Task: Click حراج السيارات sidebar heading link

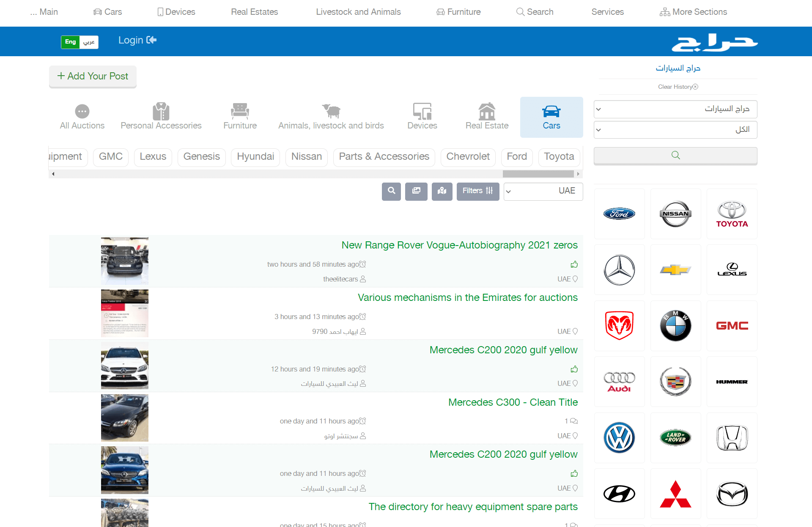Action: 678,68
